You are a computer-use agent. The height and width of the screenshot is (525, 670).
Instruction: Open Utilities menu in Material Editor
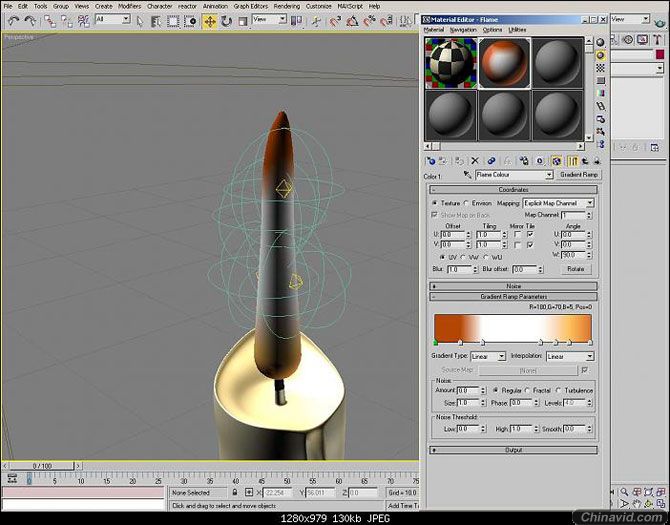pos(517,30)
